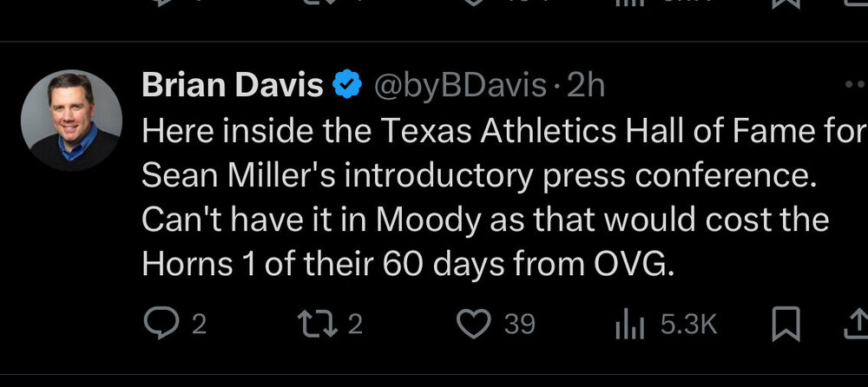This screenshot has width=868, height=387.
Task: Open the 2h timestamp link
Action: click(x=586, y=85)
